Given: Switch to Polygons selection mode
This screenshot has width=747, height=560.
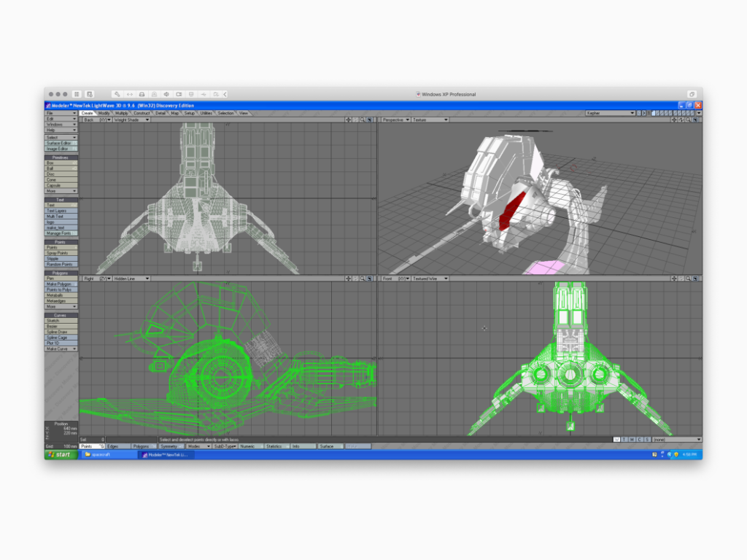Looking at the screenshot, I should 144,446.
